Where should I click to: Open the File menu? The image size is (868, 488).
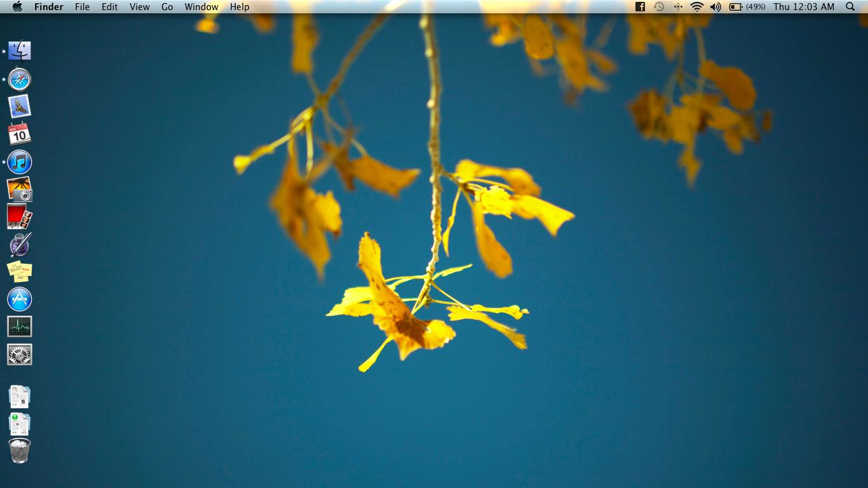82,7
